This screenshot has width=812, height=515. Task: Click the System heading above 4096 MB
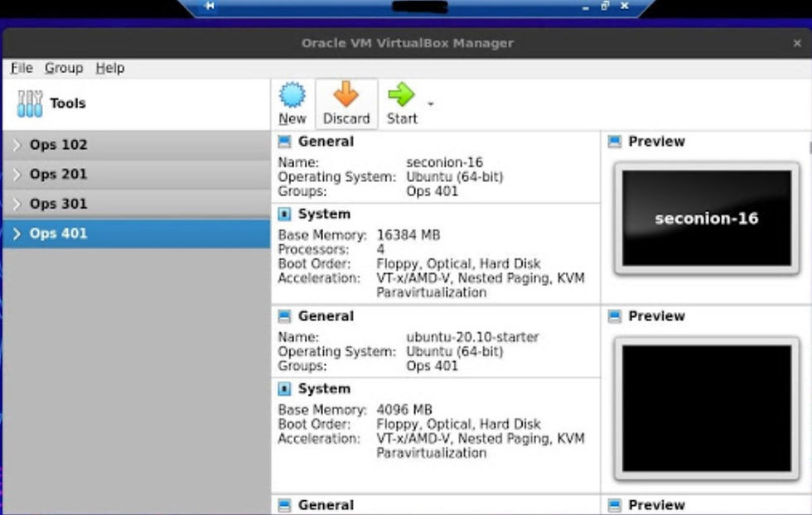(x=324, y=388)
